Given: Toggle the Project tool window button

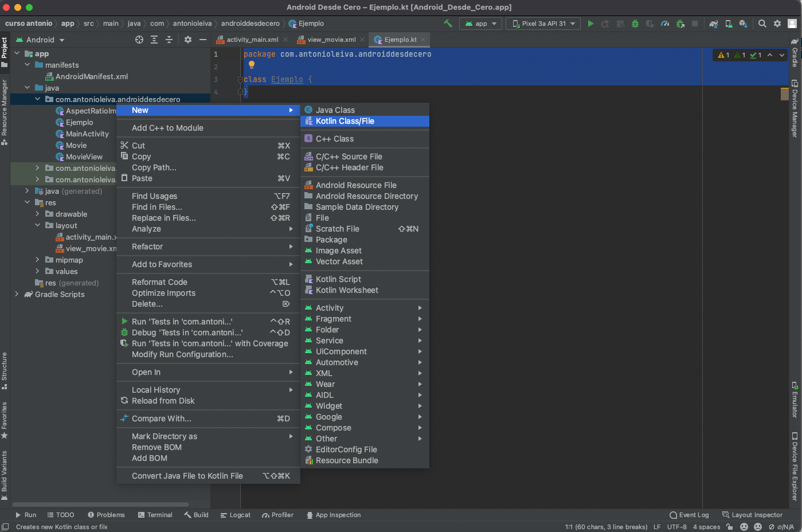Looking at the screenshot, I should (x=4, y=52).
